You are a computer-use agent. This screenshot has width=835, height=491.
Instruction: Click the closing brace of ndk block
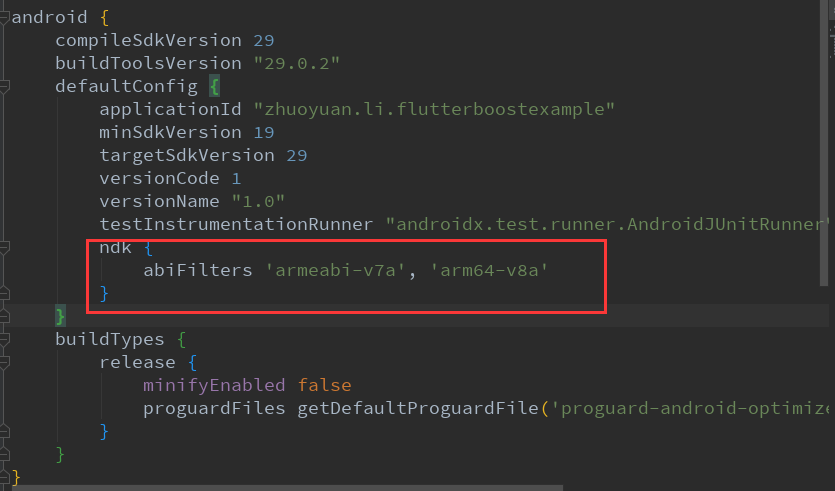104,293
